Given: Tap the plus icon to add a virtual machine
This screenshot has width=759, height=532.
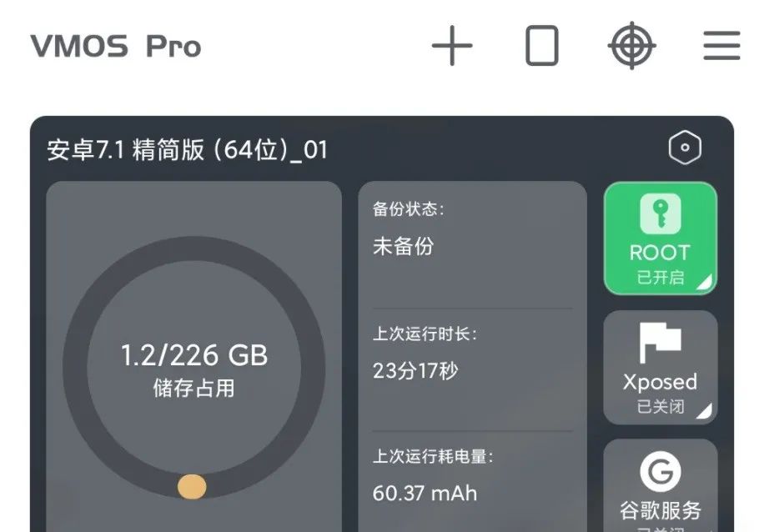Looking at the screenshot, I should click(453, 48).
